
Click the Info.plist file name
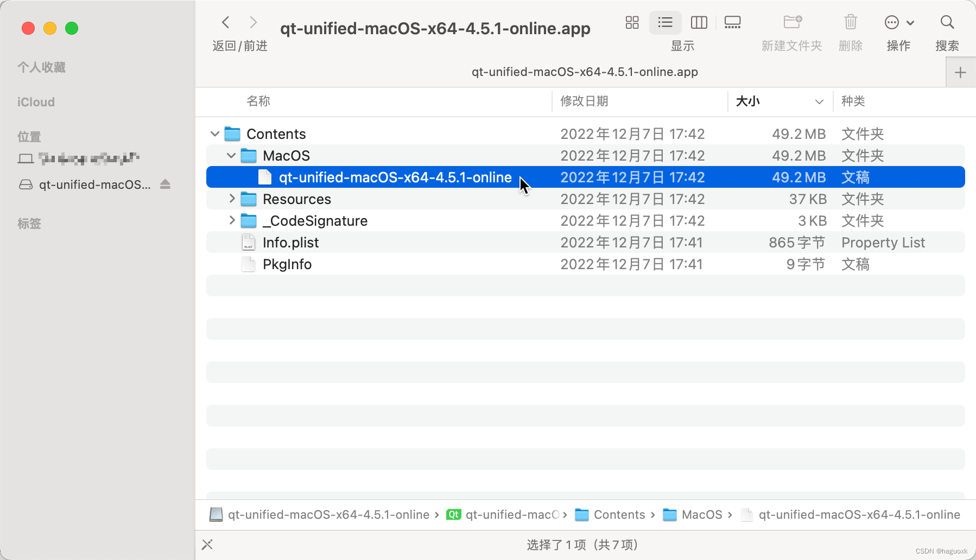[290, 243]
